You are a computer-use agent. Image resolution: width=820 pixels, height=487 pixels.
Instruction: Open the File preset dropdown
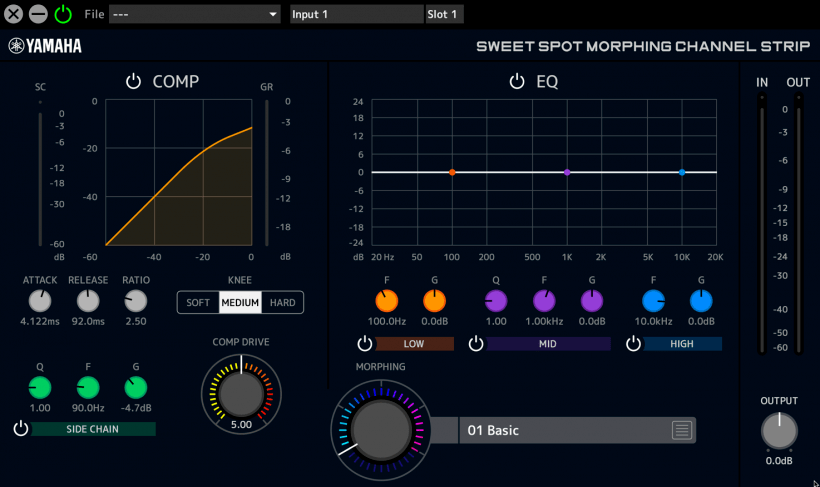[195, 14]
